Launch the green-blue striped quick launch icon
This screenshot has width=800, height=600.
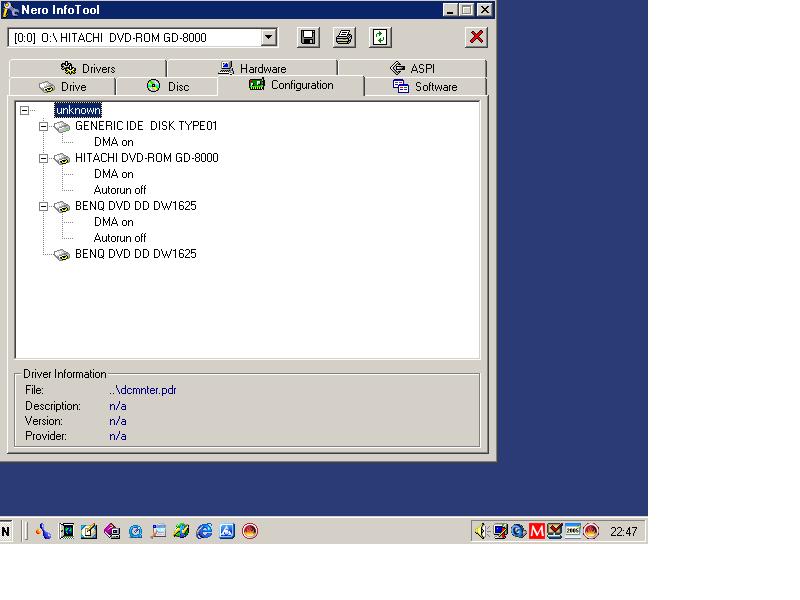tap(181, 531)
